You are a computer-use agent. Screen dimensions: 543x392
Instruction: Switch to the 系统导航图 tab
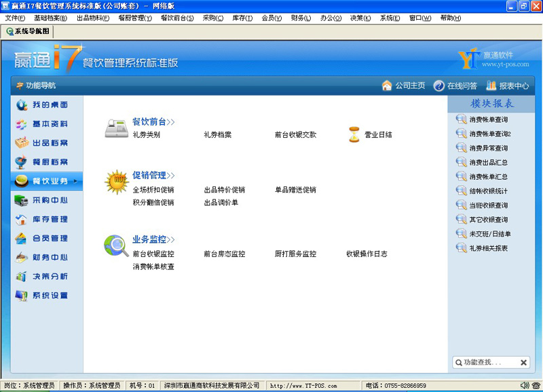(27, 31)
